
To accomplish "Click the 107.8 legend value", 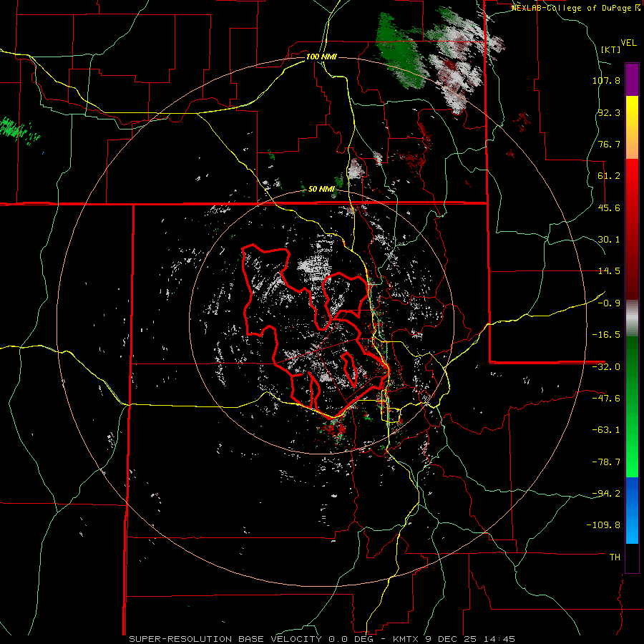I will click(606, 80).
